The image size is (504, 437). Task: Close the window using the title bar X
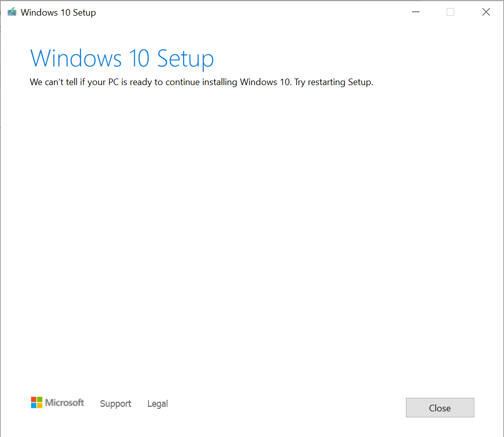click(486, 12)
